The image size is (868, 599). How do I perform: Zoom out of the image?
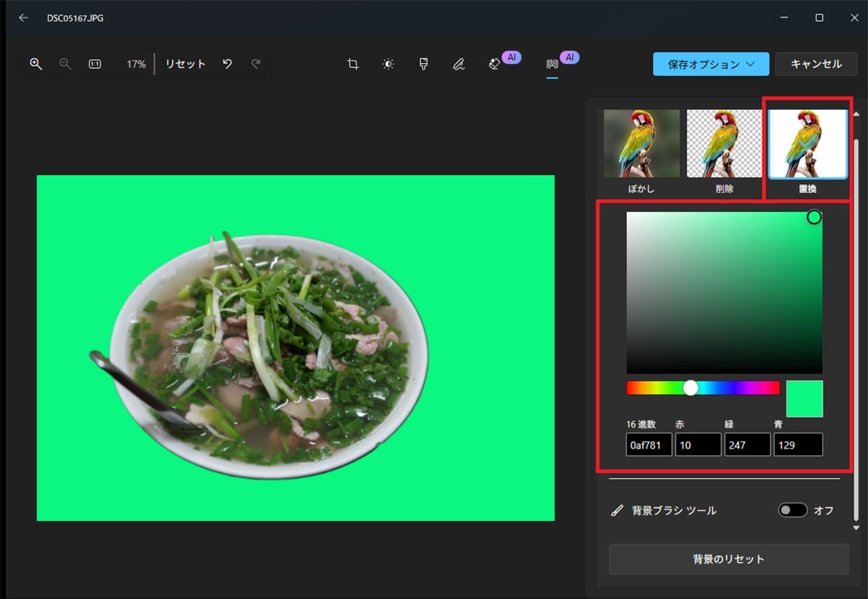(65, 64)
